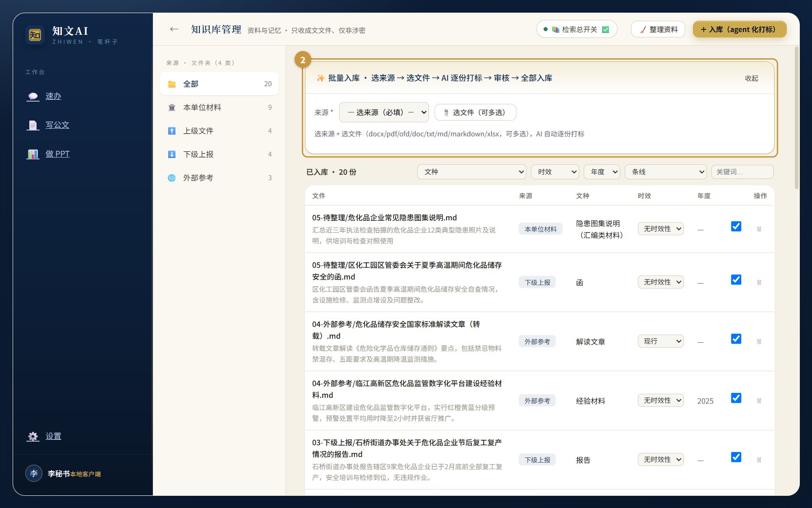Uncheck checkbox for 隐患图集说明.md row
The image size is (812, 508).
[x=736, y=226]
